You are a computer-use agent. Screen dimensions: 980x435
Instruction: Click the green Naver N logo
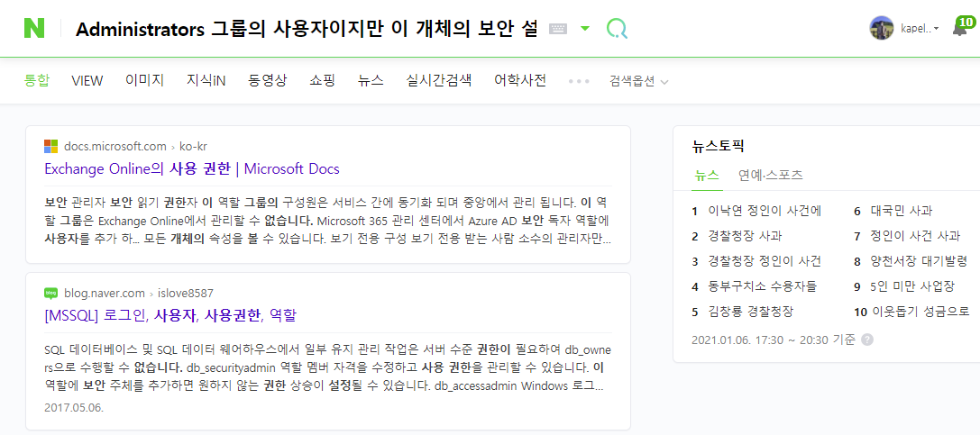34,28
